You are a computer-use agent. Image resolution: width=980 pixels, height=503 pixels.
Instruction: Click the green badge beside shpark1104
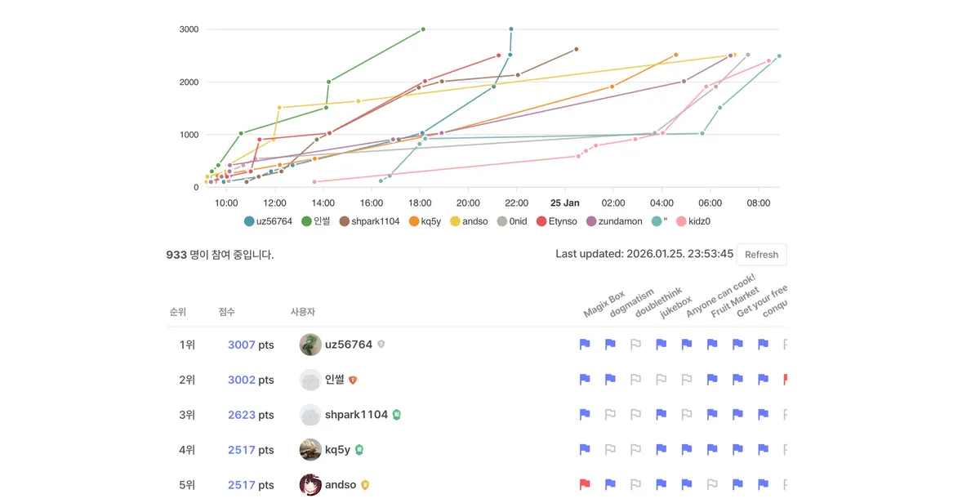click(396, 415)
